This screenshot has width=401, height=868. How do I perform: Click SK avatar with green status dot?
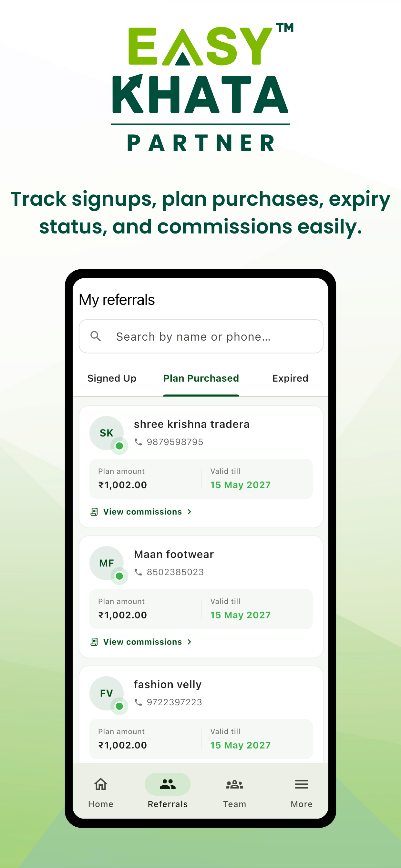coord(107,433)
